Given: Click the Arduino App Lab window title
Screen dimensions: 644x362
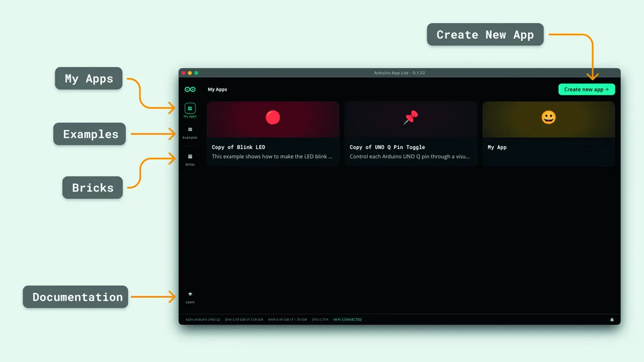Looking at the screenshot, I should pos(399,73).
